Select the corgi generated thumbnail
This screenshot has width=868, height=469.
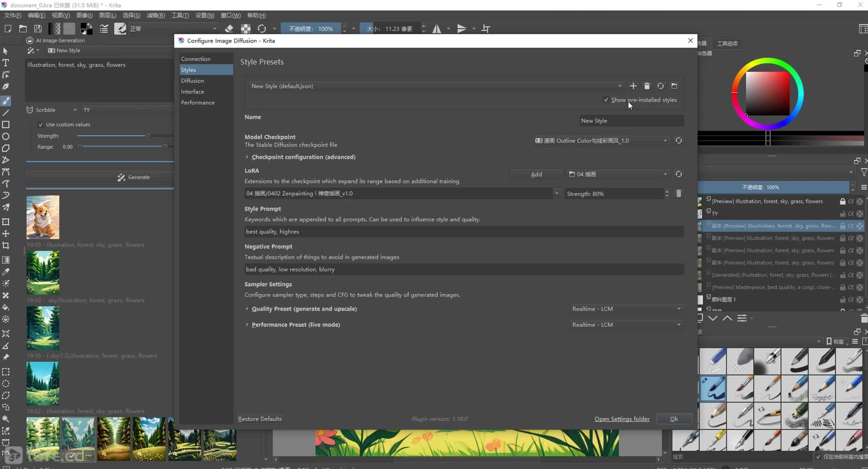coord(43,217)
